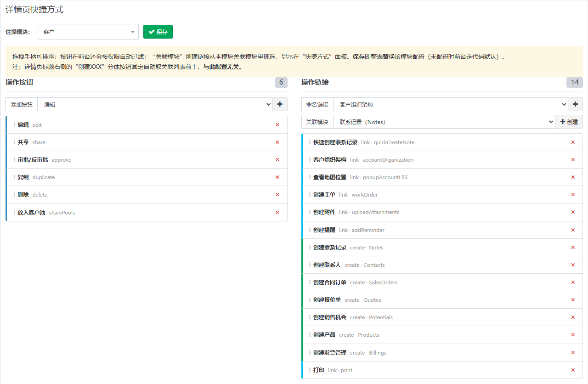
Task: Add the selected 命名链接 with plus
Action: click(575, 104)
